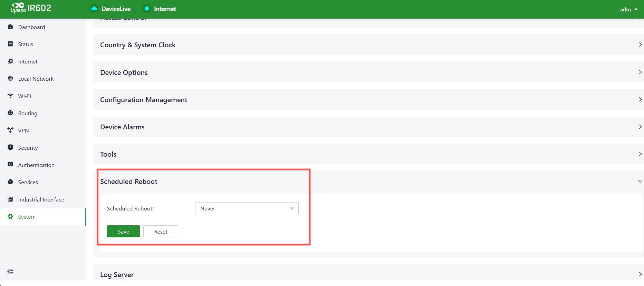Go to Industrial Interface settings
The width and height of the screenshot is (644, 286).
coord(43,199)
